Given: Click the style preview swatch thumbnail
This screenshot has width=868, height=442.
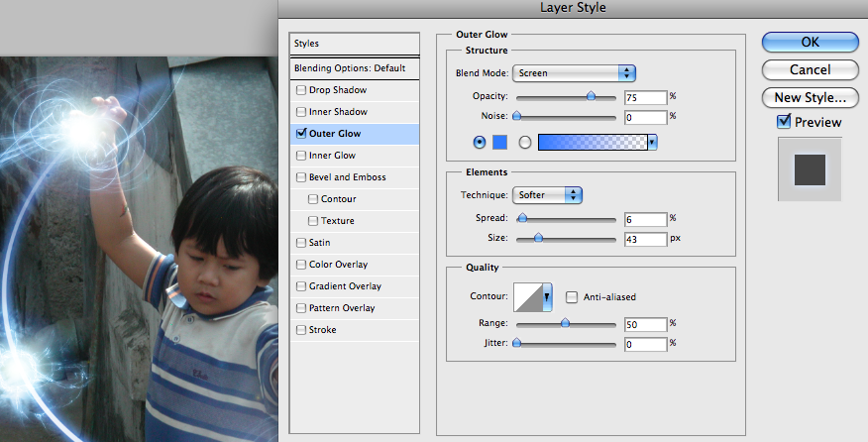Looking at the screenshot, I should point(810,169).
